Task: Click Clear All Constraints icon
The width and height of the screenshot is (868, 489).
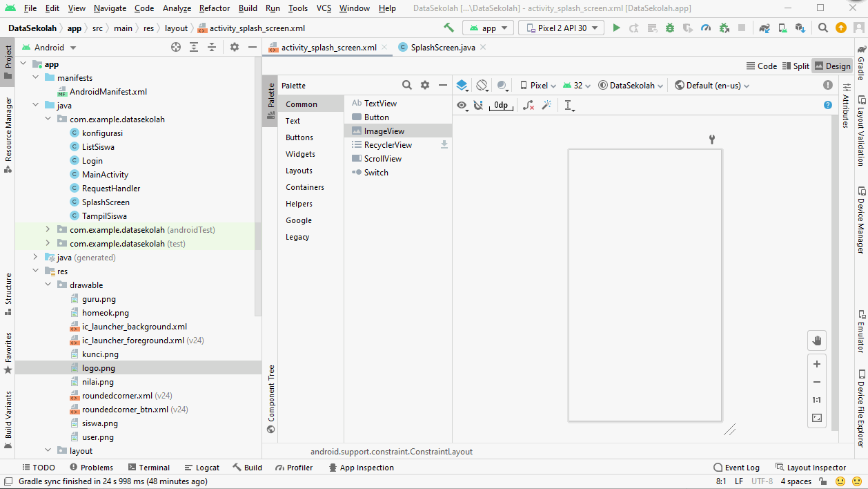Action: pos(528,105)
